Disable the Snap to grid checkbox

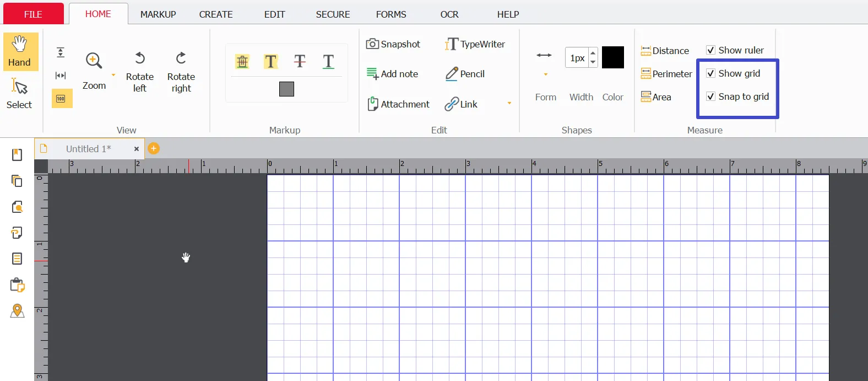coord(710,96)
